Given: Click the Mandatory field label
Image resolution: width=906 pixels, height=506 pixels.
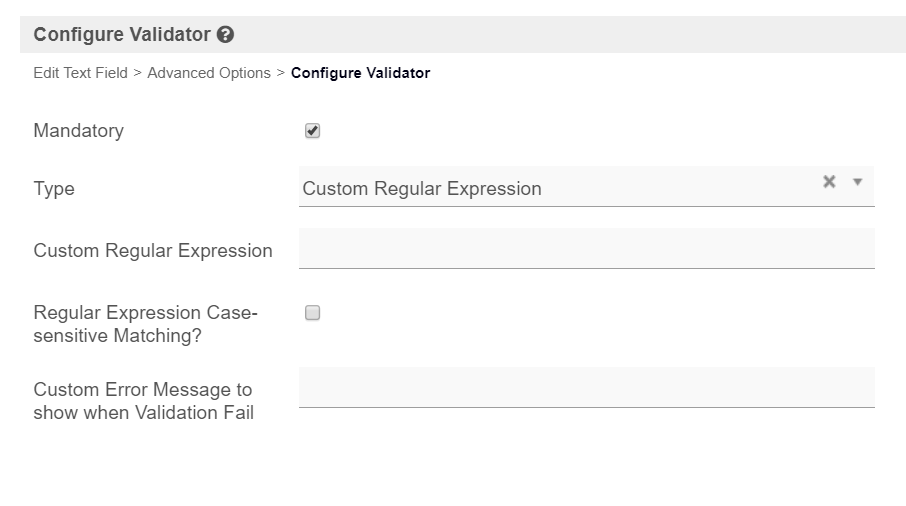Looking at the screenshot, I should pyautogui.click(x=79, y=131).
